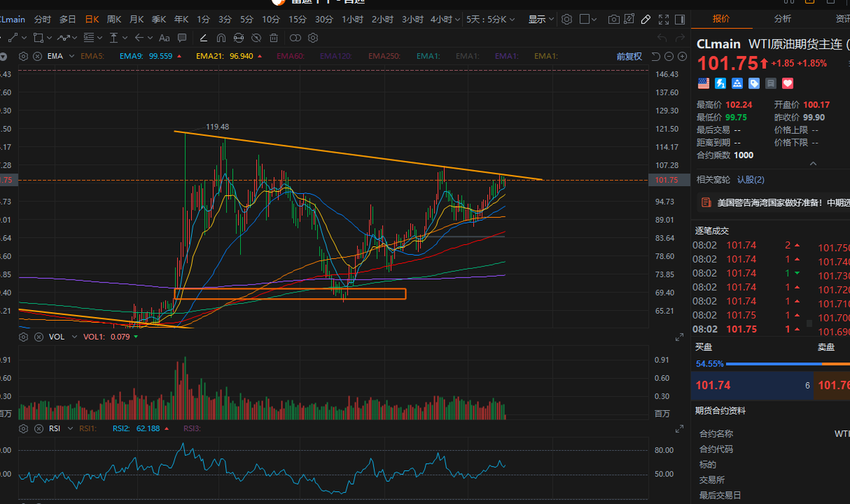Viewport: 850px width, 504px height.
Task: Click the US flag market icon
Action: (x=703, y=83)
